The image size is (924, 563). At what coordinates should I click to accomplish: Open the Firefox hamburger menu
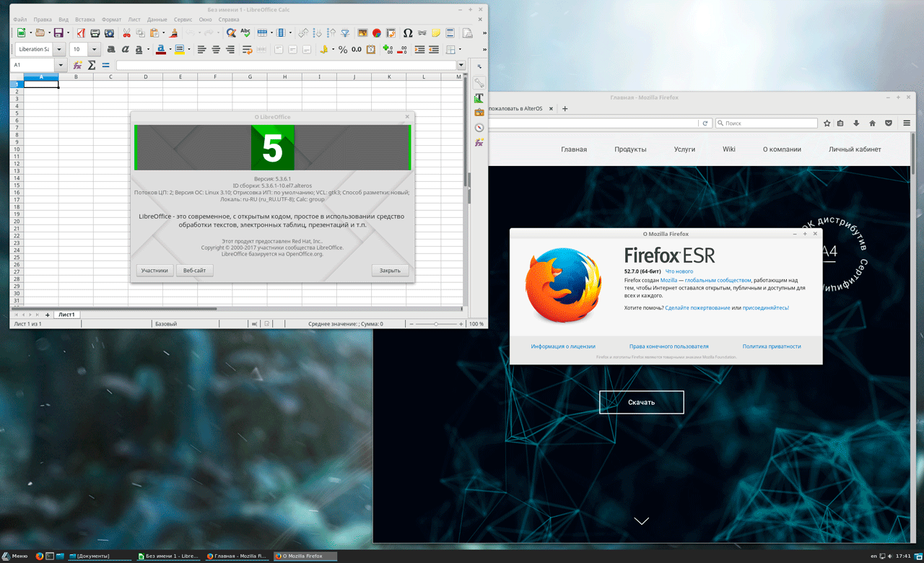907,123
